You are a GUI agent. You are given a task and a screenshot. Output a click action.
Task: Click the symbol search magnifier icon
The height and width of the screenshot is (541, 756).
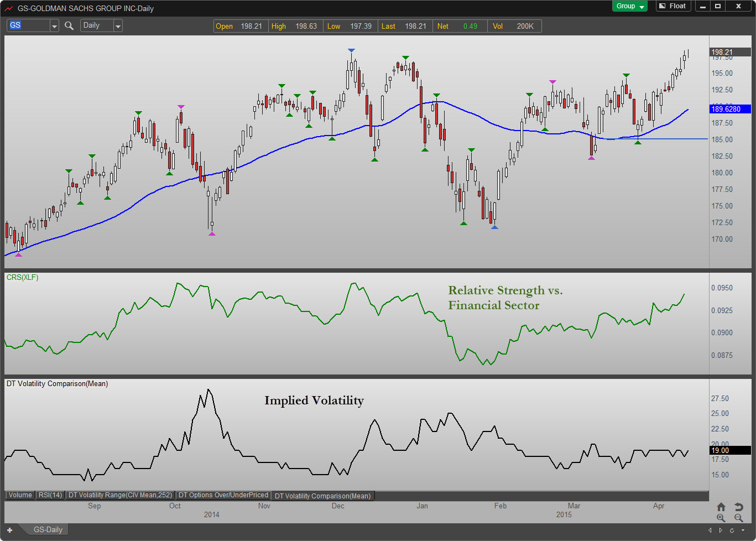click(69, 26)
